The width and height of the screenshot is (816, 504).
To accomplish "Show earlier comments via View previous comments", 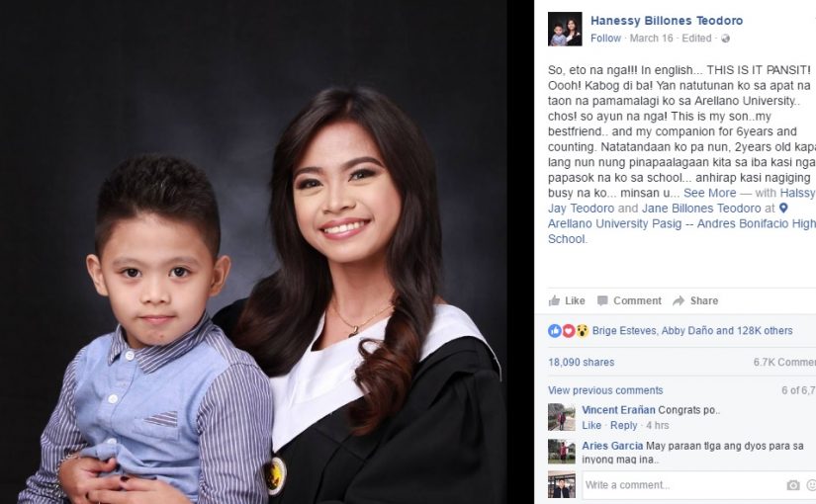I will (x=605, y=390).
